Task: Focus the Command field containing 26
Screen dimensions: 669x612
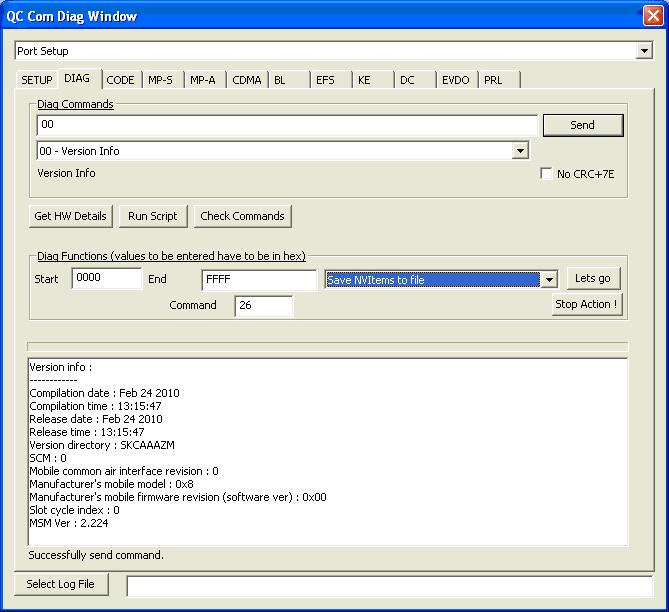Action: coord(264,306)
